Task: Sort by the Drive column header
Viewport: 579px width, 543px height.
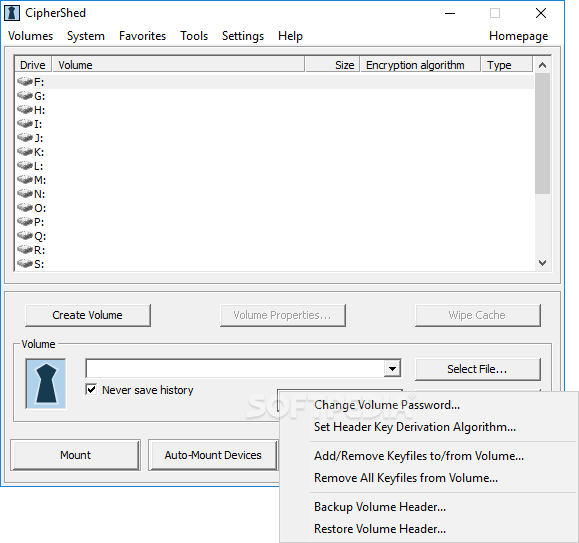Action: pyautogui.click(x=33, y=65)
